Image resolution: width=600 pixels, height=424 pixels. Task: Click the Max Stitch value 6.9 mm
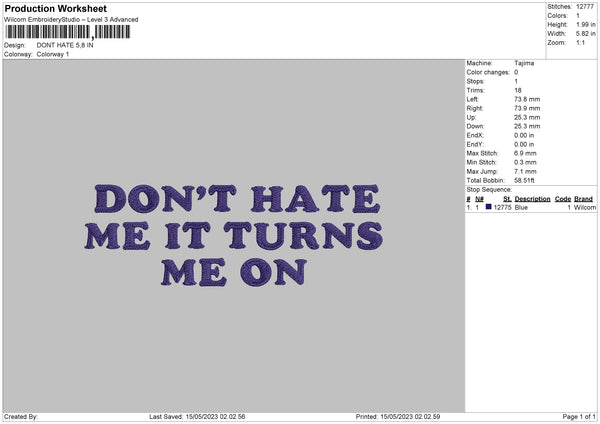pos(525,153)
